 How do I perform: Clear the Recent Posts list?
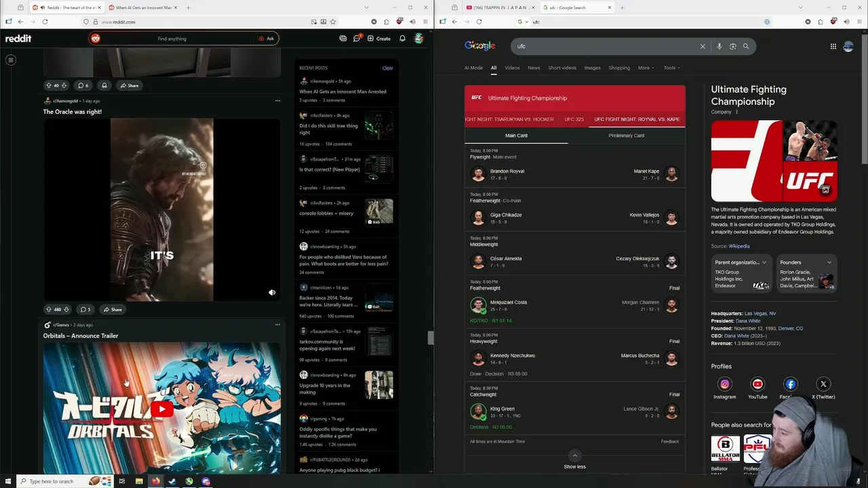(x=387, y=68)
